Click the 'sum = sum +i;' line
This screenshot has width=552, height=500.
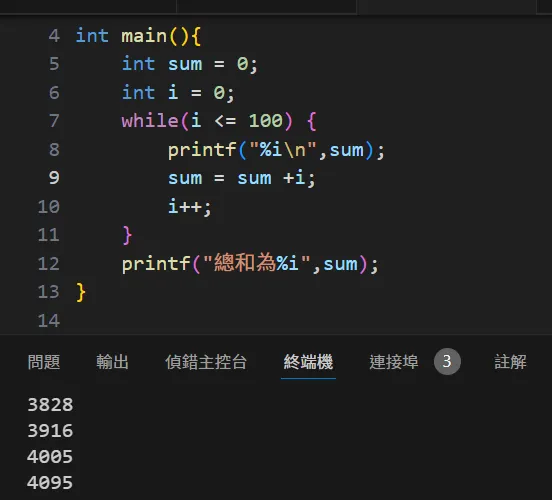click(x=242, y=179)
